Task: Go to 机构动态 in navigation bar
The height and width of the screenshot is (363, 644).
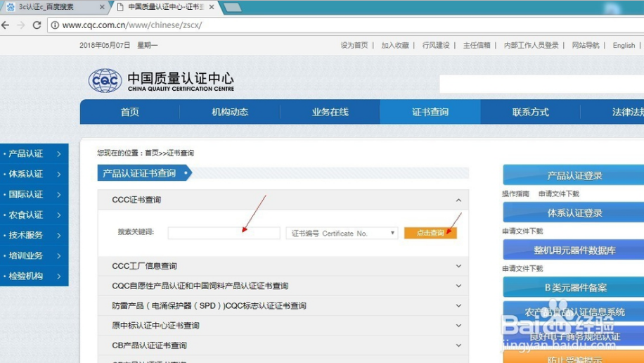Action: [230, 112]
